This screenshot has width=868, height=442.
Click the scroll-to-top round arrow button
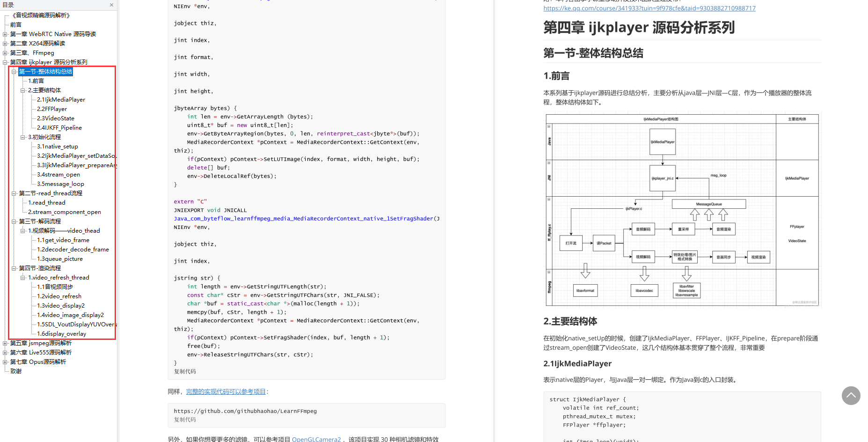851,396
